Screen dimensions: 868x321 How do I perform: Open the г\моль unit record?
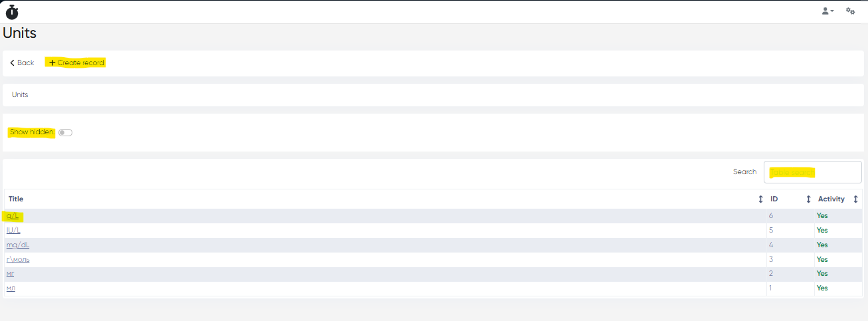pyautogui.click(x=18, y=259)
